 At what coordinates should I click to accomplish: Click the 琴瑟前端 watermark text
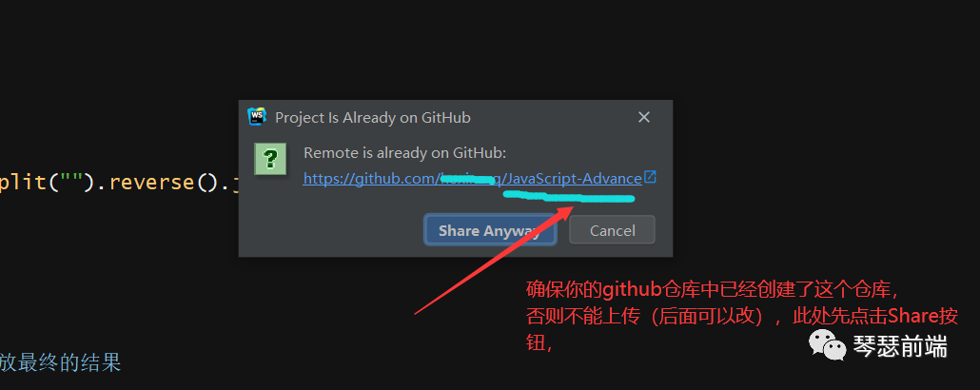pyautogui.click(x=900, y=346)
